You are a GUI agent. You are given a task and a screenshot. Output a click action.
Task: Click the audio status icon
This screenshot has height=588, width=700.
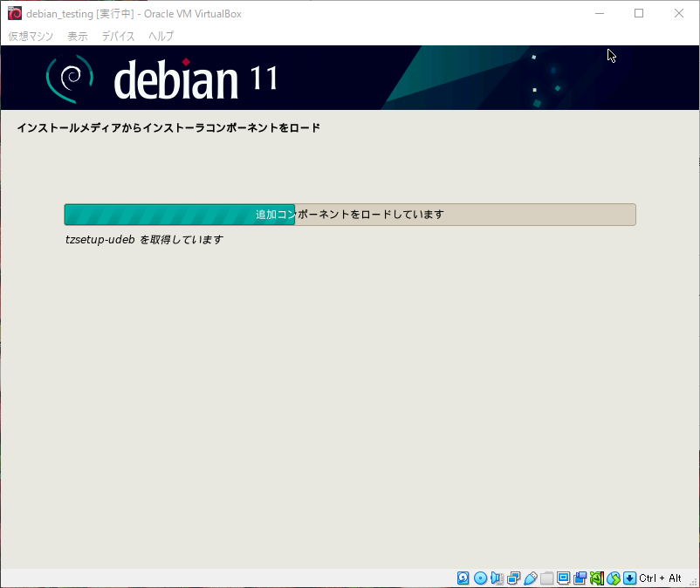(x=497, y=578)
